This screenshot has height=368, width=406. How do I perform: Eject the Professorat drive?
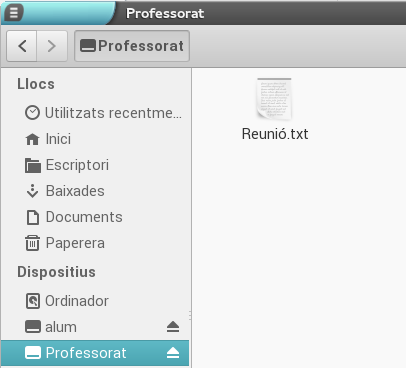tap(173, 353)
